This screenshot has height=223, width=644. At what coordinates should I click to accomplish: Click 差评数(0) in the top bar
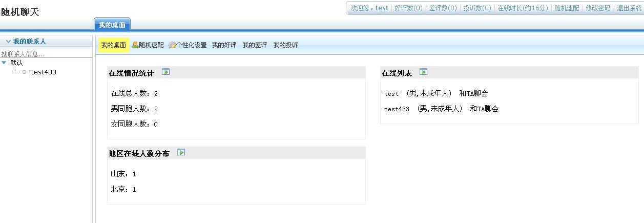click(x=443, y=8)
